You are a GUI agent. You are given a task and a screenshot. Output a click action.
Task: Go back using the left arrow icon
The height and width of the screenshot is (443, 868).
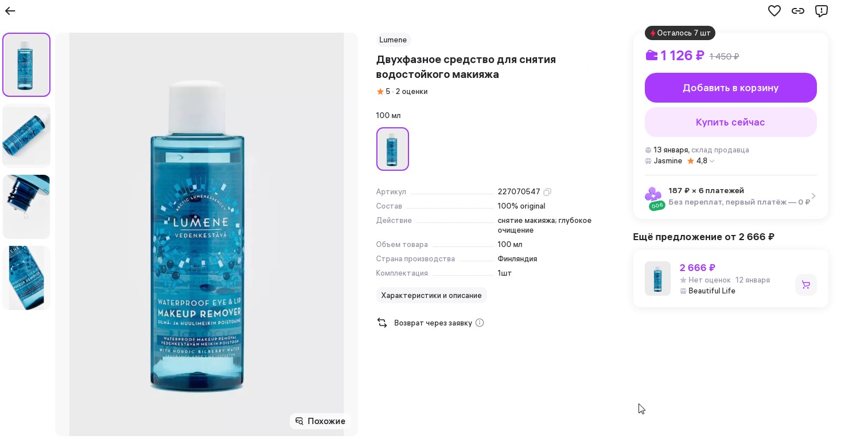(x=10, y=11)
